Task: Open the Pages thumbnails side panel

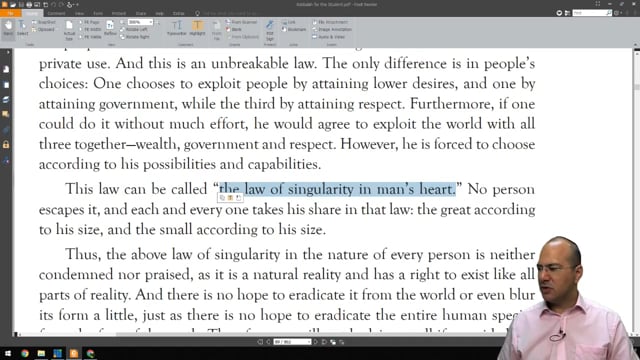Action: click(x=6, y=85)
